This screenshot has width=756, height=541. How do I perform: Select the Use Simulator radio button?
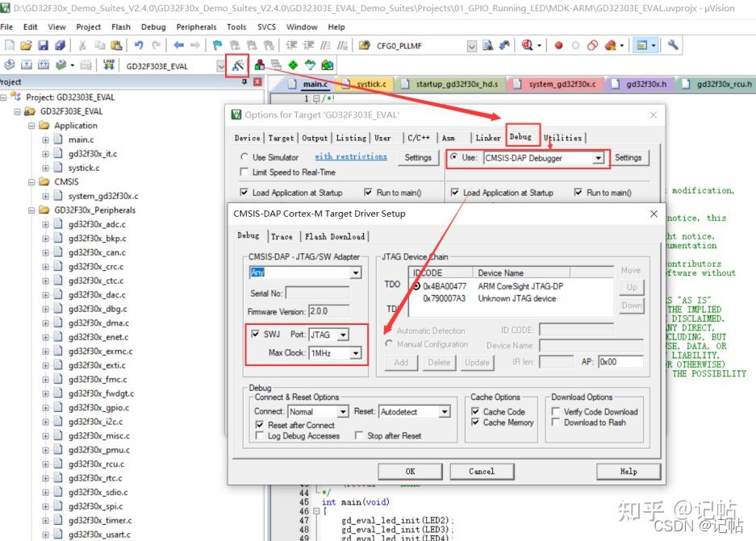pyautogui.click(x=244, y=157)
